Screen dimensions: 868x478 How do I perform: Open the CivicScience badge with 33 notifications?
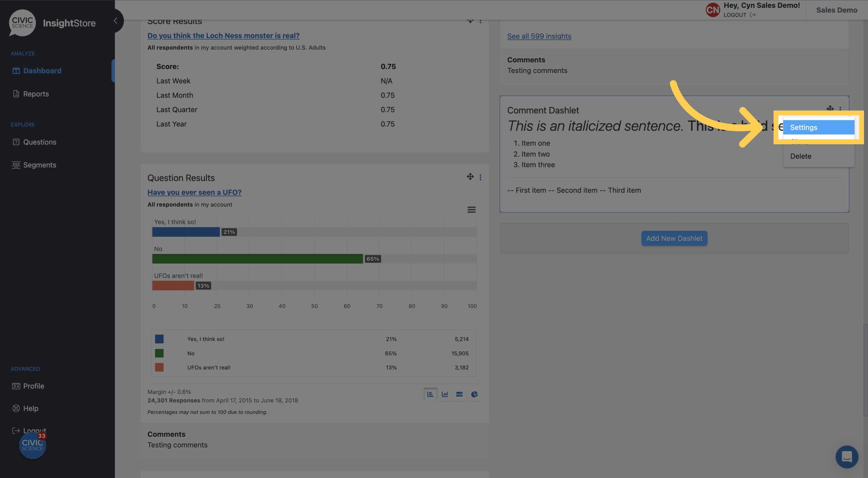[32, 445]
